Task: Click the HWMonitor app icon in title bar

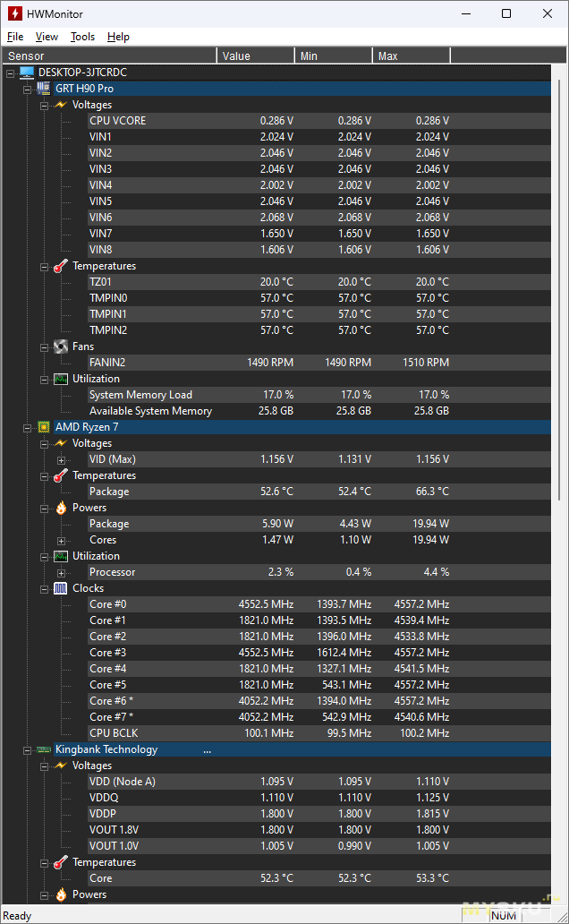Action: 14,13
